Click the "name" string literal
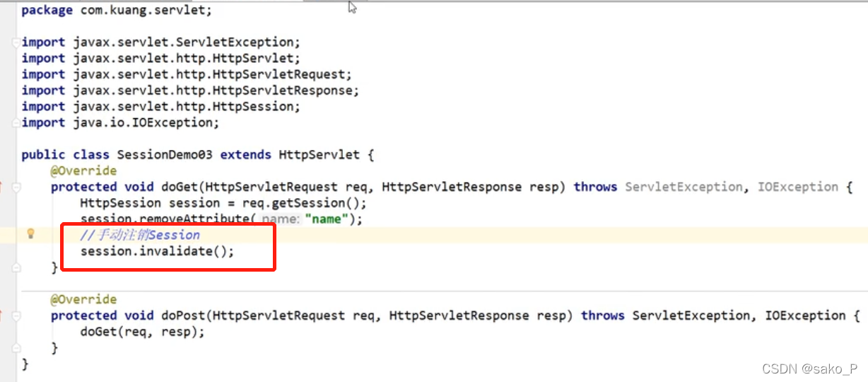 [x=327, y=219]
